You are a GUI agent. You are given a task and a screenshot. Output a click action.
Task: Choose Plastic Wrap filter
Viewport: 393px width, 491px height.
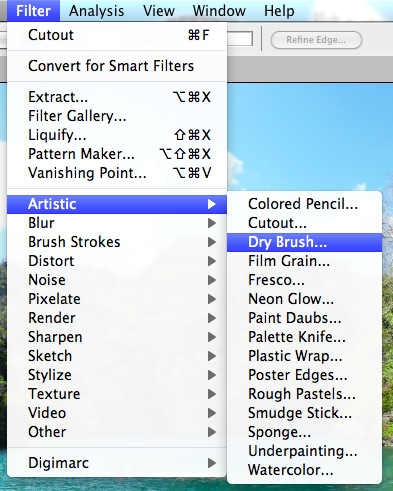(304, 356)
